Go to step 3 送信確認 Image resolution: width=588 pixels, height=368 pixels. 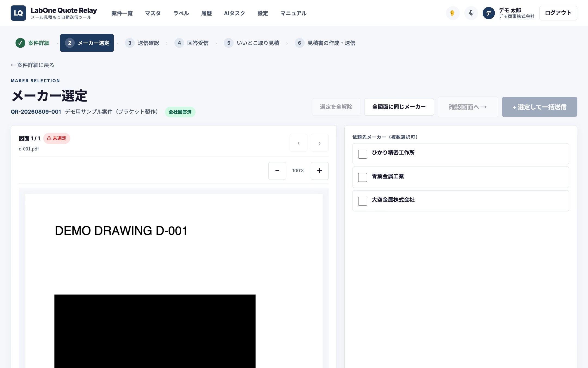tap(142, 43)
